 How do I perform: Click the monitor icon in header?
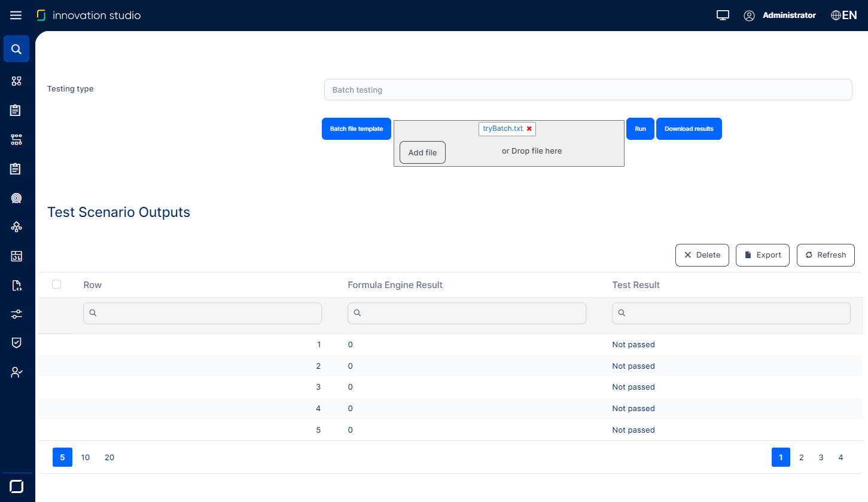tap(723, 16)
